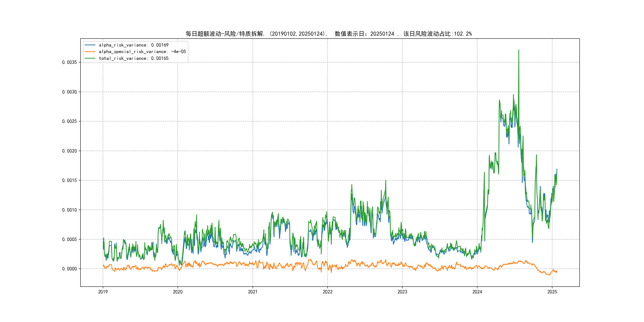Viewport: 644px width, 322px height.
Task: Click the 2025 x-axis tick label
Action: (x=552, y=292)
